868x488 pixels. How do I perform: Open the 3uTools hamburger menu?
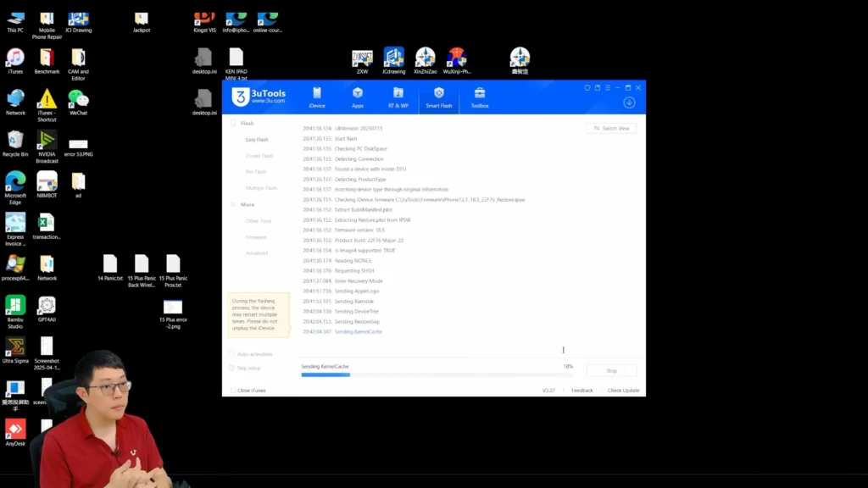click(x=607, y=87)
